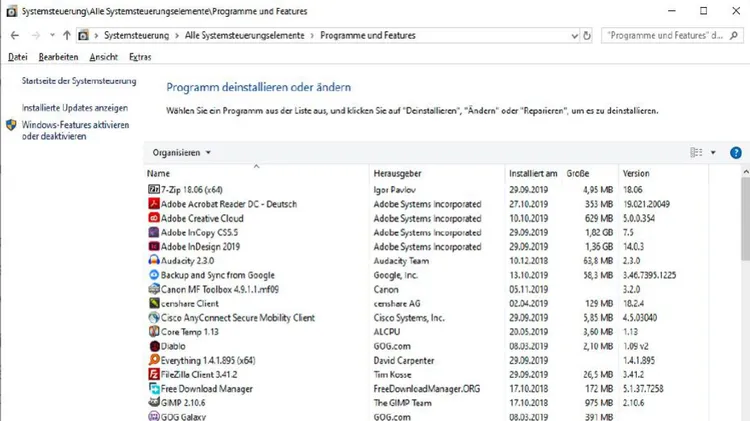The height and width of the screenshot is (421, 750).
Task: Click the Everything search icon
Action: click(154, 360)
